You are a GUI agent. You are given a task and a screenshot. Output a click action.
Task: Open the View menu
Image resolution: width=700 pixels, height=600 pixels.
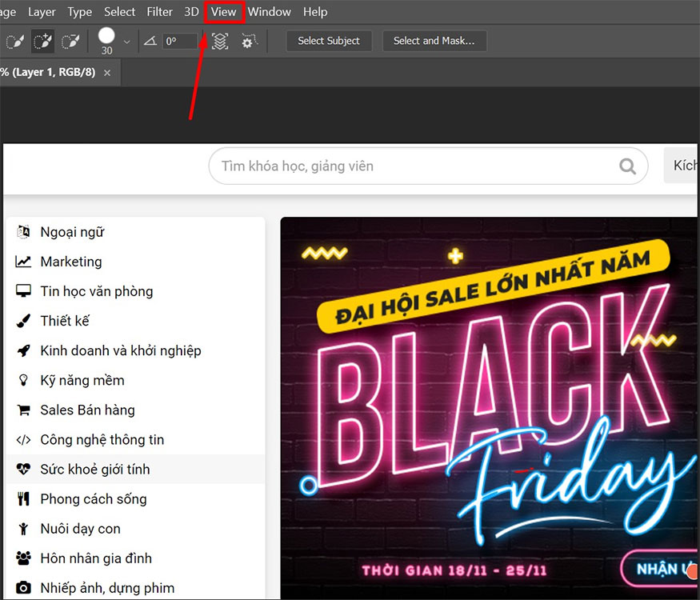[223, 12]
